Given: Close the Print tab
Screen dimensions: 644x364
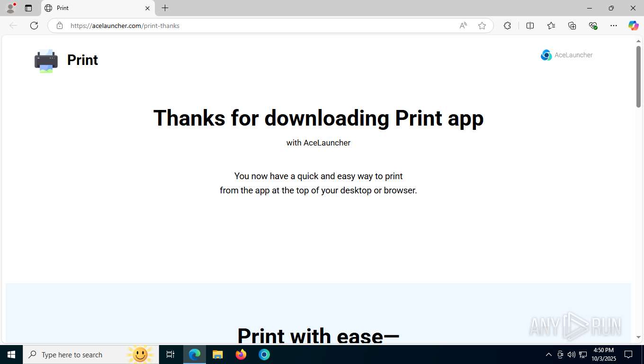Looking at the screenshot, I should point(147,8).
